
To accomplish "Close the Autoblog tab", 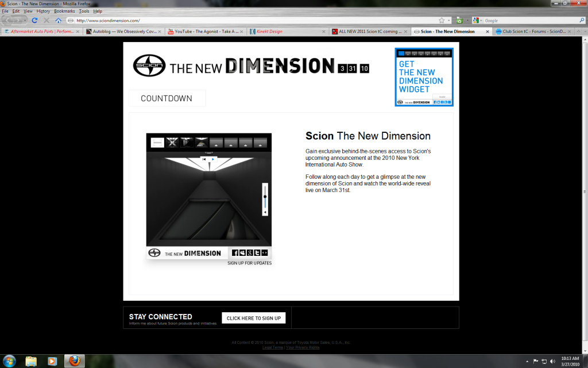I will (x=160, y=32).
